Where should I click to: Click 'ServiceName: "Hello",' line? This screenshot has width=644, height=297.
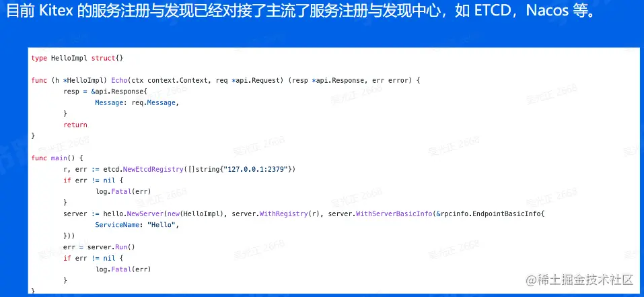point(137,225)
